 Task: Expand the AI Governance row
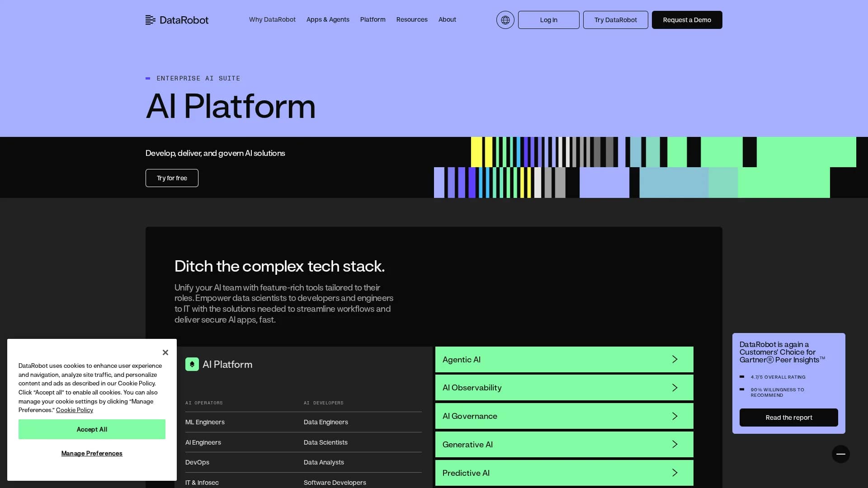click(x=564, y=416)
